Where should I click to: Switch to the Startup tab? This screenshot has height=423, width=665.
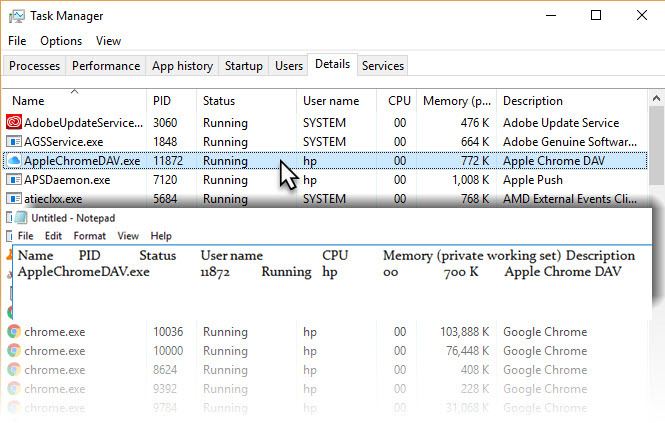point(243,66)
